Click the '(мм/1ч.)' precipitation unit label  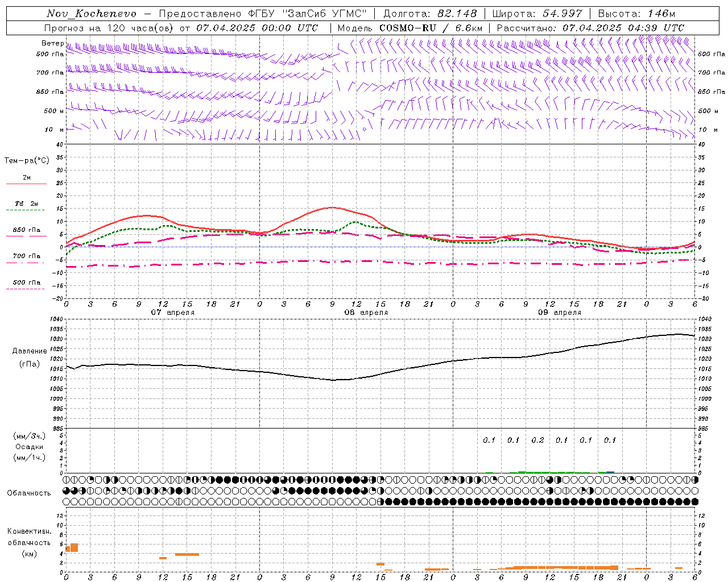point(30,458)
